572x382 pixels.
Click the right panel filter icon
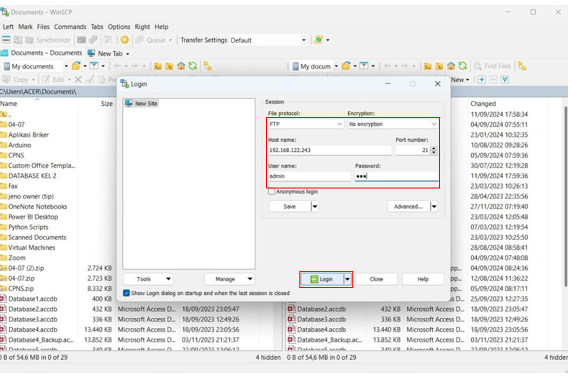pos(364,66)
